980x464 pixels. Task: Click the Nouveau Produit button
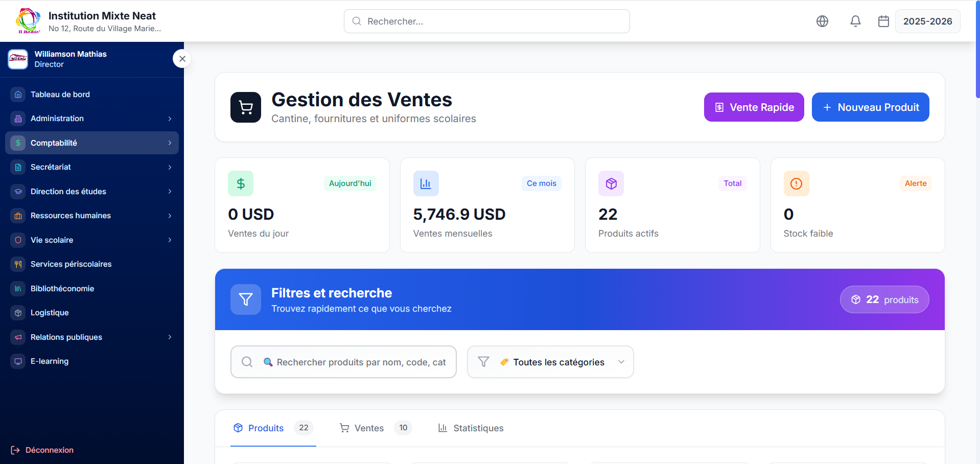click(870, 107)
